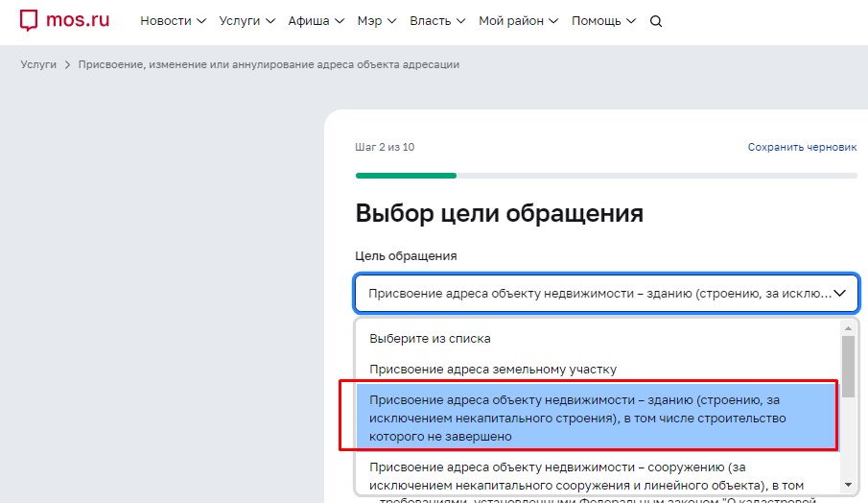Open the Помощь menu
This screenshot has height=503, width=868.
click(x=603, y=21)
